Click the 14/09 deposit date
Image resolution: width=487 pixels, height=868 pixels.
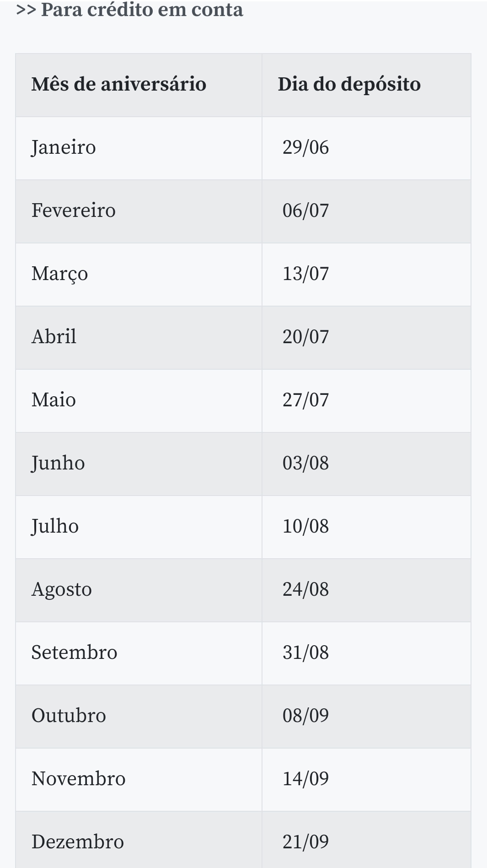click(x=305, y=779)
